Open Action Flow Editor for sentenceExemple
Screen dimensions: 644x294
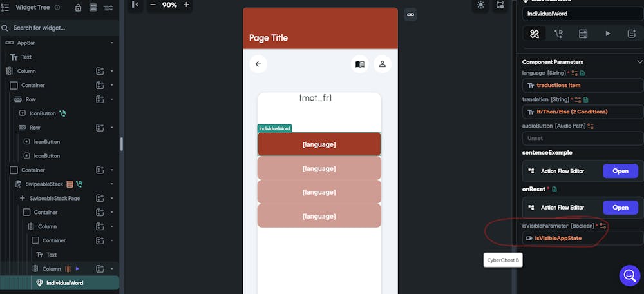[x=620, y=171]
